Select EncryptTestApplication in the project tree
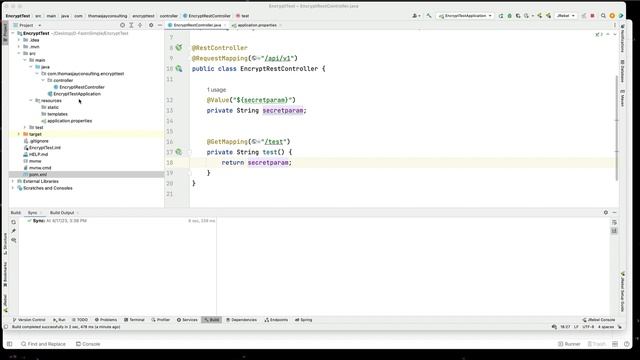The height and width of the screenshot is (360, 640). tap(77, 94)
